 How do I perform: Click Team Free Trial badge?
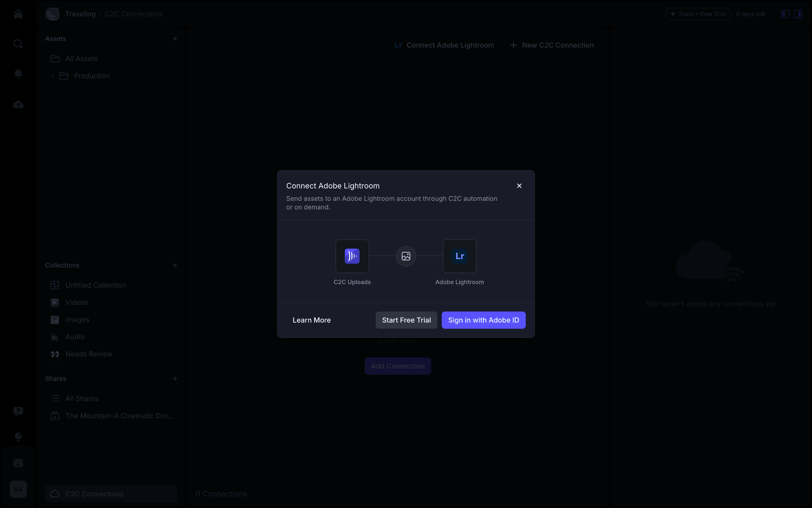(x=698, y=14)
